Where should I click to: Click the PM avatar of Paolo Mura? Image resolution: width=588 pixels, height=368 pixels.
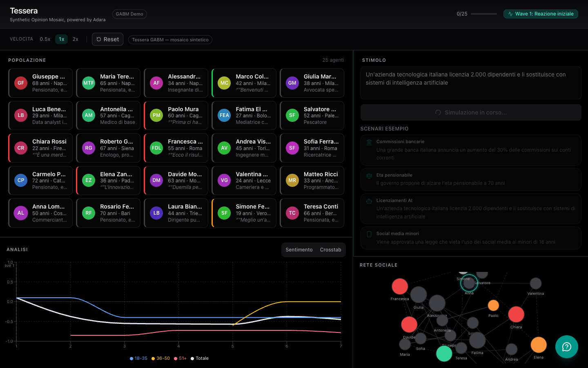(x=156, y=115)
